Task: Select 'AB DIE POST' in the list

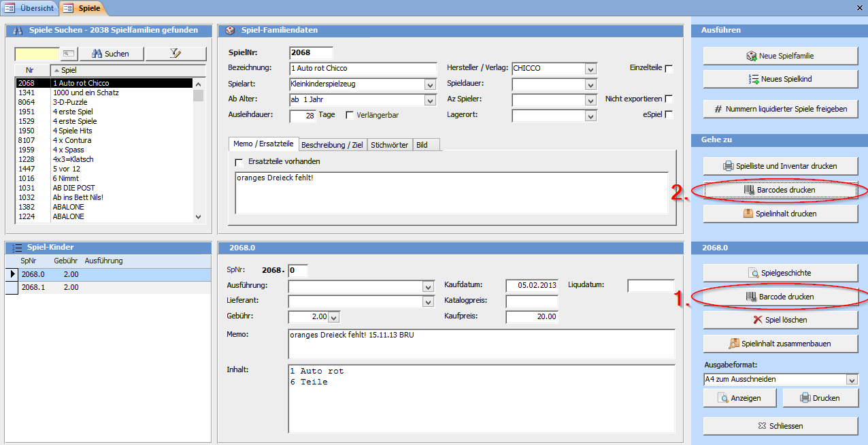Action: click(x=104, y=188)
